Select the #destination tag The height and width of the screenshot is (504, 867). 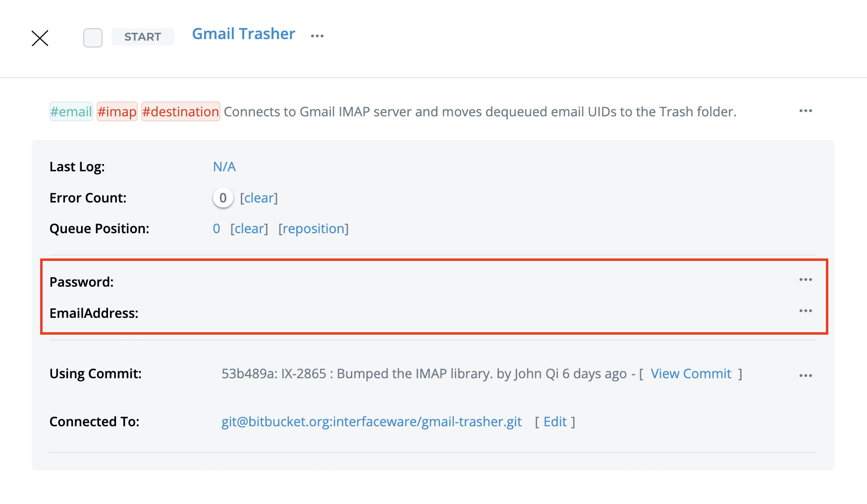pos(181,111)
